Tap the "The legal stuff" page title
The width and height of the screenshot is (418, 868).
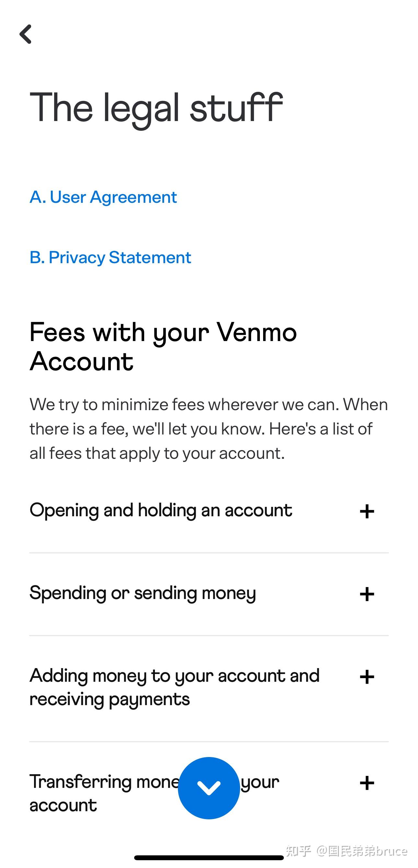coord(156,108)
